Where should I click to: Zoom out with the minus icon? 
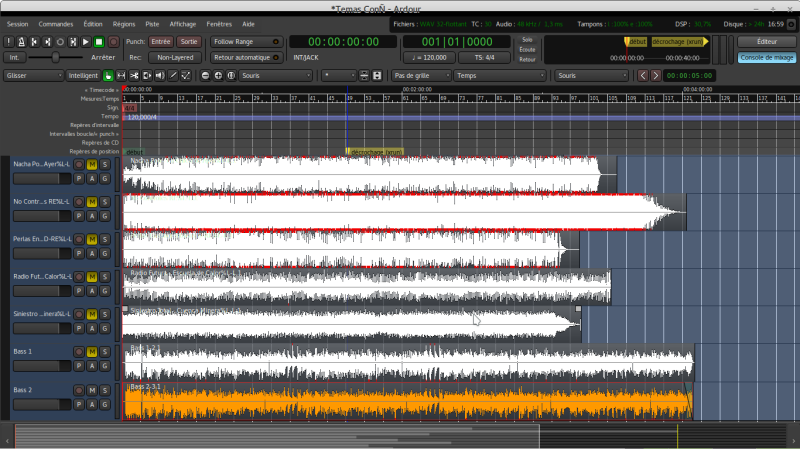coord(205,76)
